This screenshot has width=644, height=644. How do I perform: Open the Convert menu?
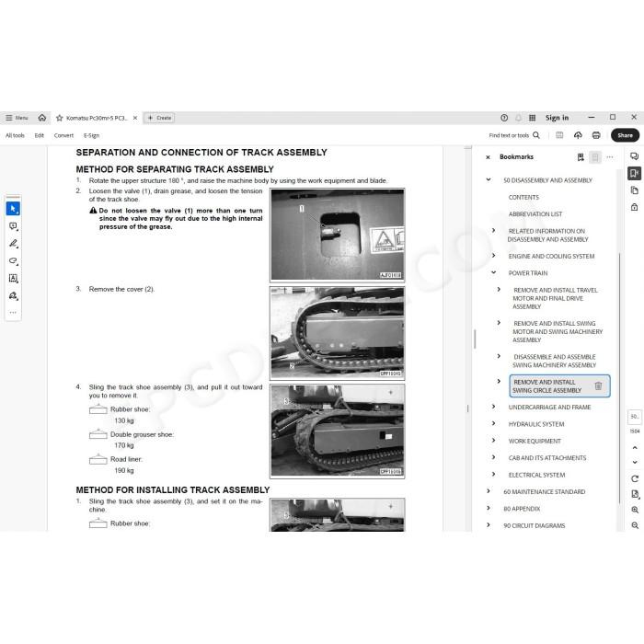63,135
